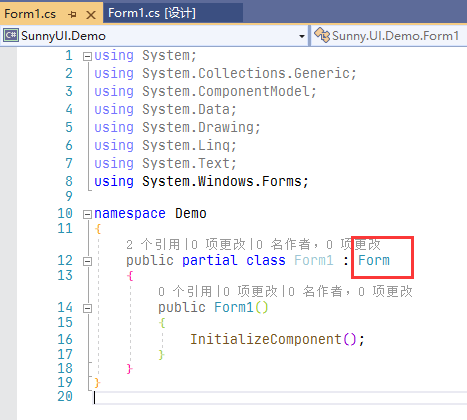
Task: Click line number 10 margin
Action: (x=65, y=213)
